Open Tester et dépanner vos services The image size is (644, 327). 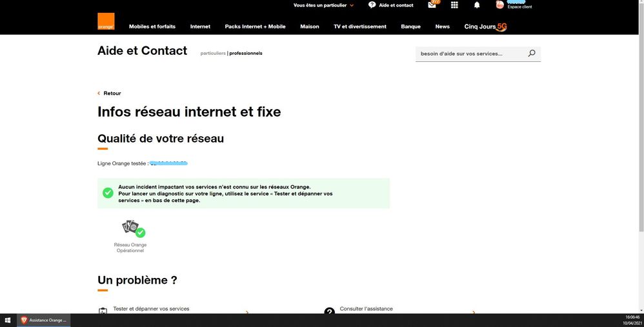coord(151,309)
